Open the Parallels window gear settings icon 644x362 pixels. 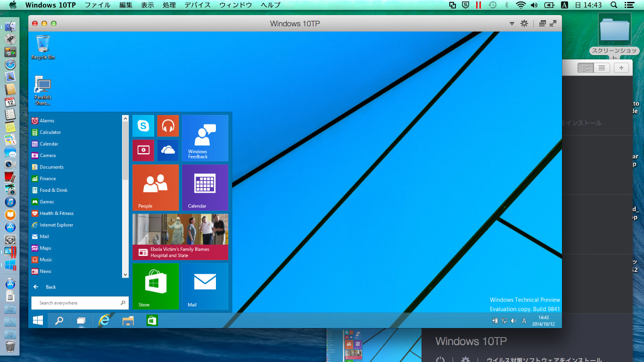pyautogui.click(x=524, y=24)
